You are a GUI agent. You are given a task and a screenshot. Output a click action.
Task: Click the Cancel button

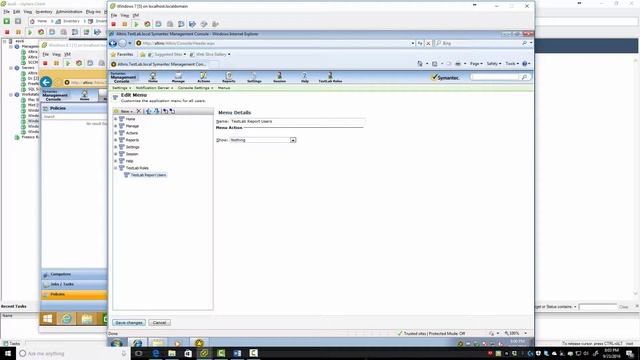[159, 323]
